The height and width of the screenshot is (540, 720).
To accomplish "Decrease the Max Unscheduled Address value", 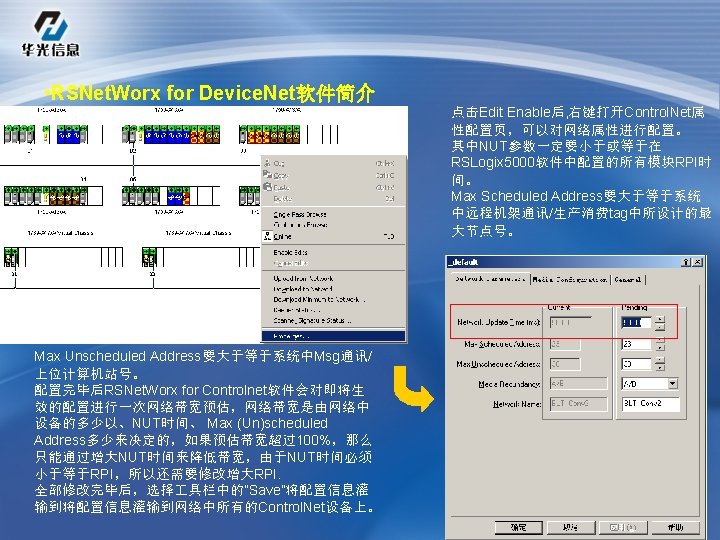I will coord(660,368).
